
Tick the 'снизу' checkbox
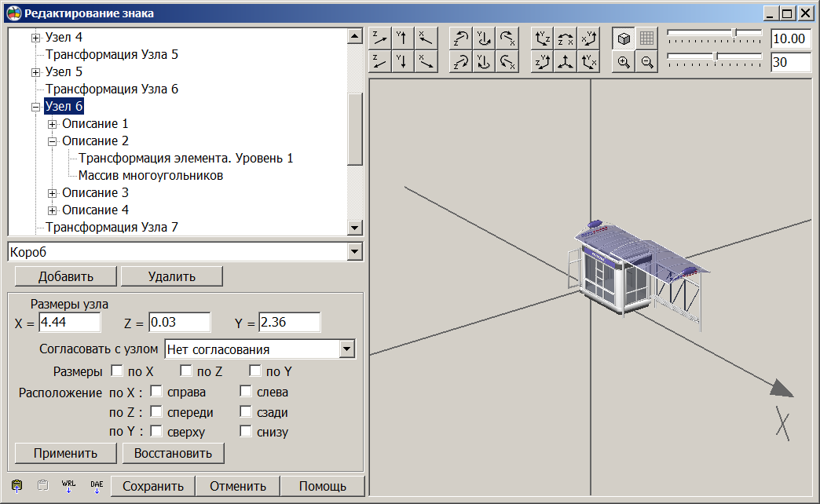(x=246, y=431)
